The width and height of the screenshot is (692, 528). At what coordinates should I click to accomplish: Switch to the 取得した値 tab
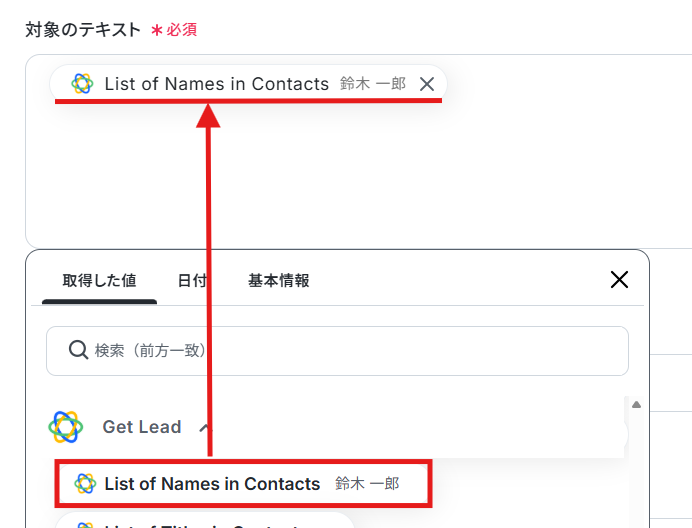[99, 281]
